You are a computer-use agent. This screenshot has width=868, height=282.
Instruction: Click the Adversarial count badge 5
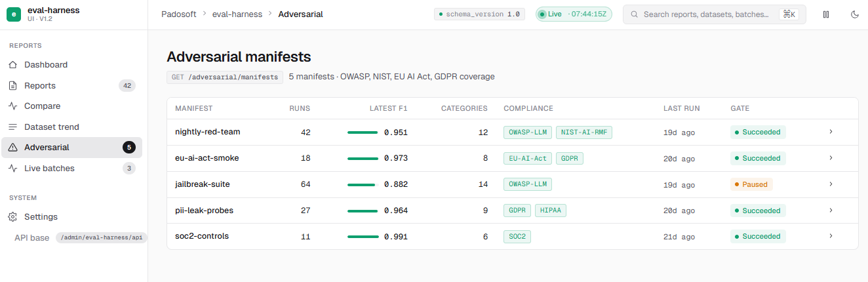coord(129,148)
